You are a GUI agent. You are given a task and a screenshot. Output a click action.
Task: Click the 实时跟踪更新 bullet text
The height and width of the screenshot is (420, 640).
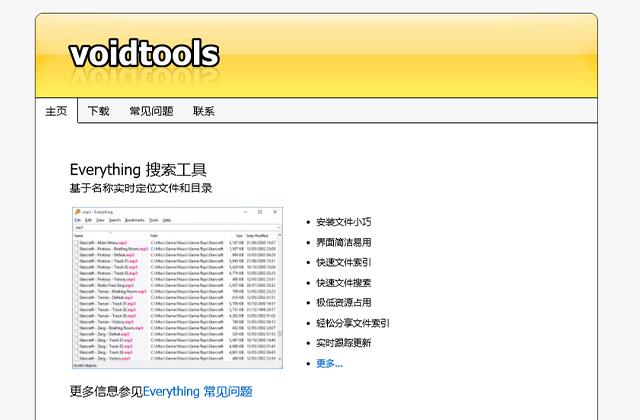(x=344, y=343)
